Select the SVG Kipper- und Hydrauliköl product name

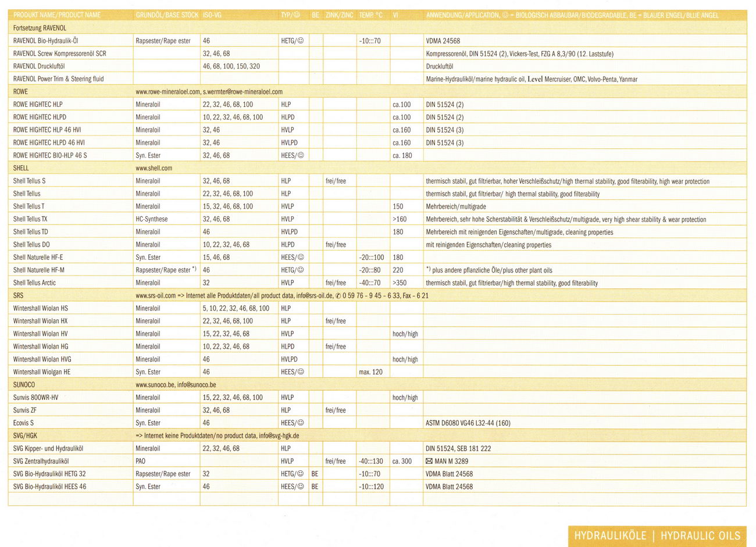point(48,449)
